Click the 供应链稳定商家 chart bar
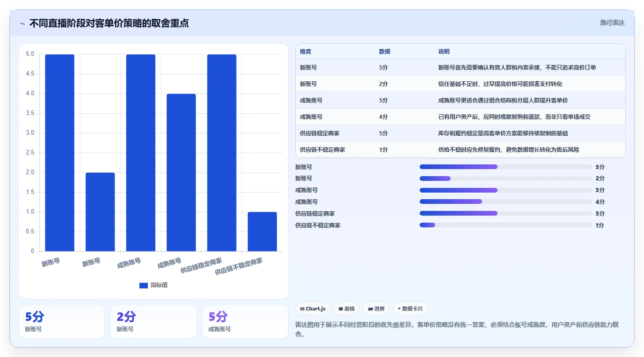This screenshot has height=357, width=644. coord(222,153)
